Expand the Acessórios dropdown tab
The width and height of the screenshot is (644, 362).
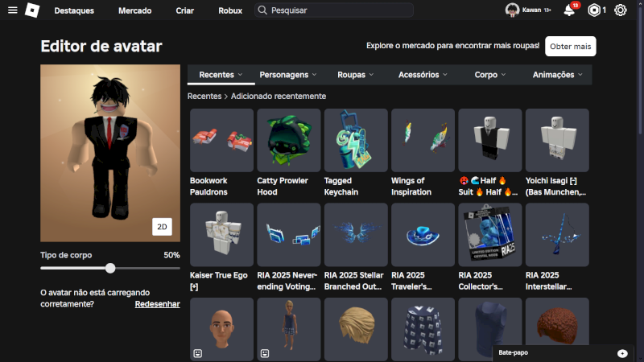click(423, 75)
